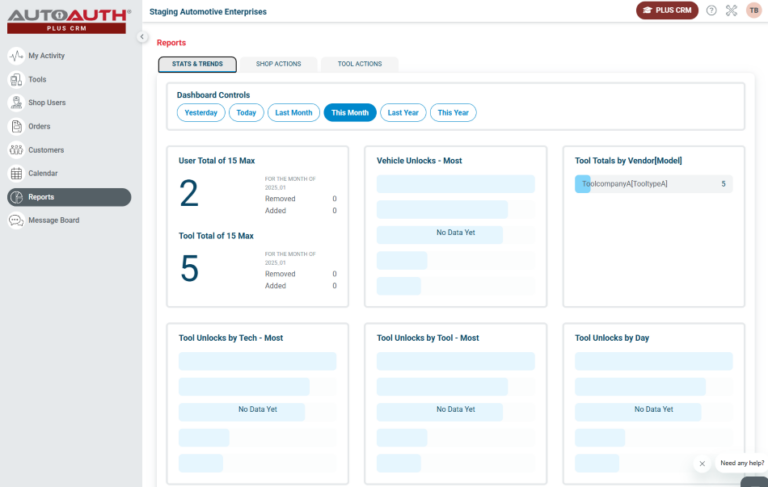
Task: Click the Reports page heading
Action: click(x=171, y=43)
